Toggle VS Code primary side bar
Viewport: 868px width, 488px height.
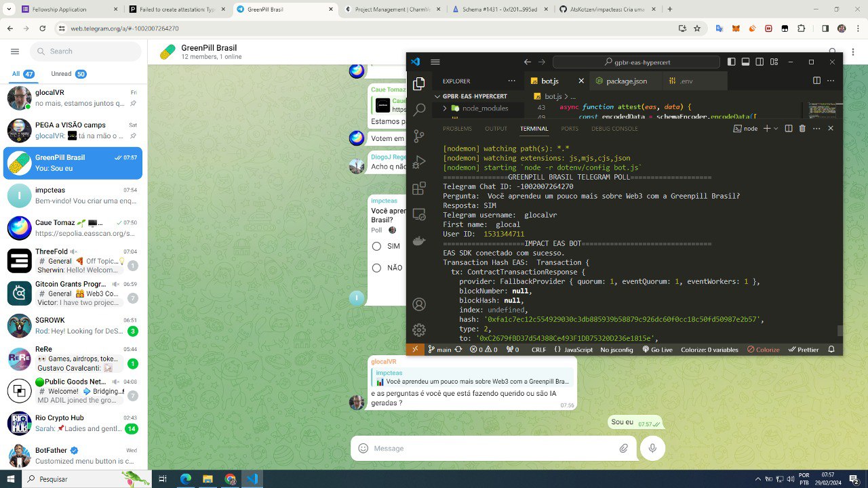[x=731, y=62]
